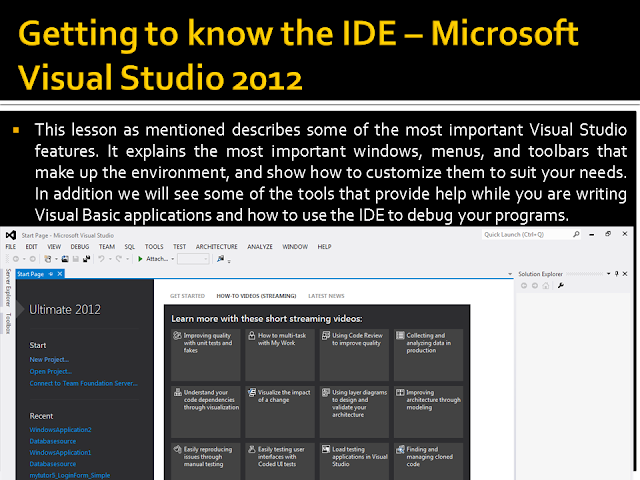Click the Undo toolbar icon
Viewport: 640px width, 480px height.
click(x=102, y=259)
